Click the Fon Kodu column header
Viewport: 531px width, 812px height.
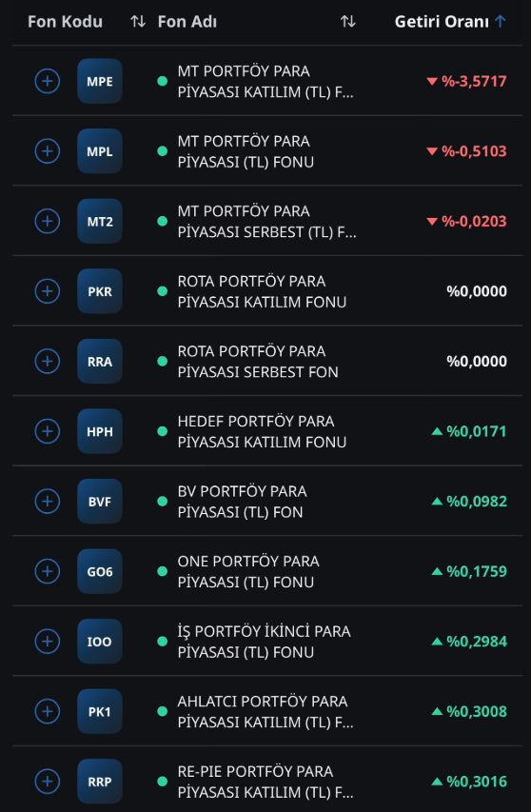[x=66, y=22]
